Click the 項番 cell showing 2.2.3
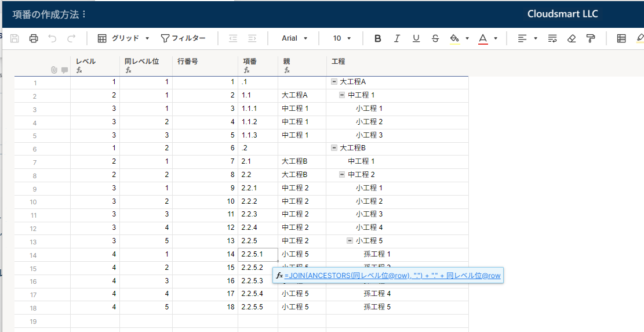 pos(258,214)
